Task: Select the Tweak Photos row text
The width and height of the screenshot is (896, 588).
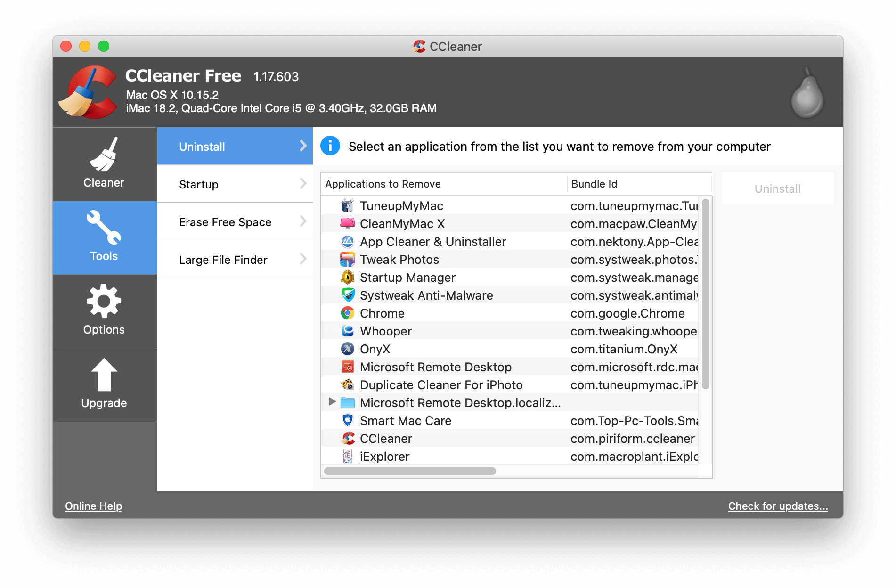Action: (x=399, y=259)
